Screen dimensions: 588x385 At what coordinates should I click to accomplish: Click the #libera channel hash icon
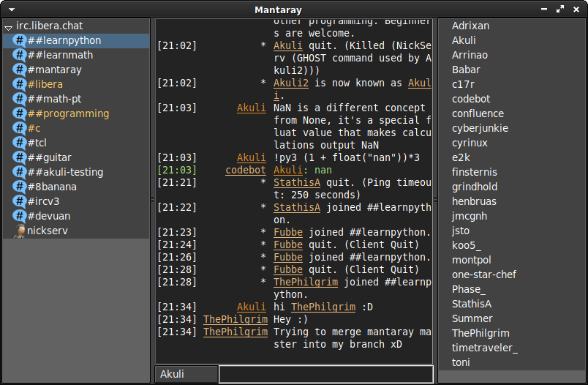pyautogui.click(x=20, y=84)
